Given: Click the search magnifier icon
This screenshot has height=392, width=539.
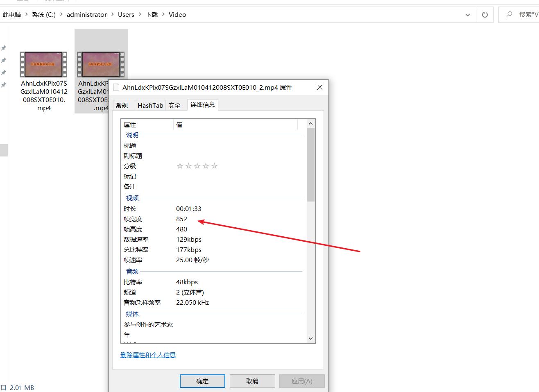Looking at the screenshot, I should (x=509, y=15).
